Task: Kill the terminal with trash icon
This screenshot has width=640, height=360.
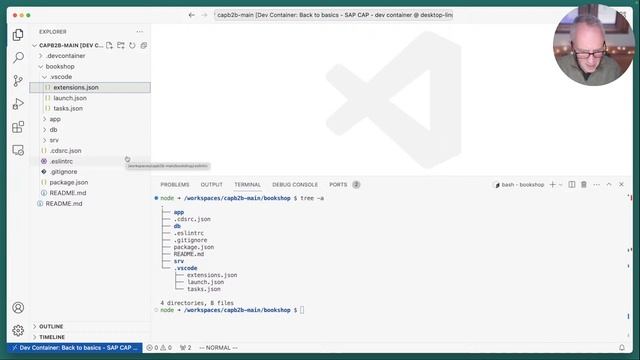Action: tap(584, 184)
